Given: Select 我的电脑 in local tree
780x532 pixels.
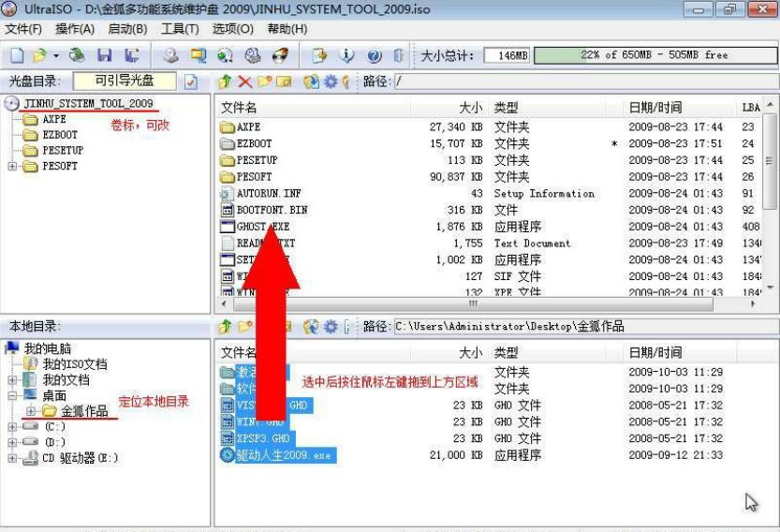Looking at the screenshot, I should pyautogui.click(x=47, y=348).
